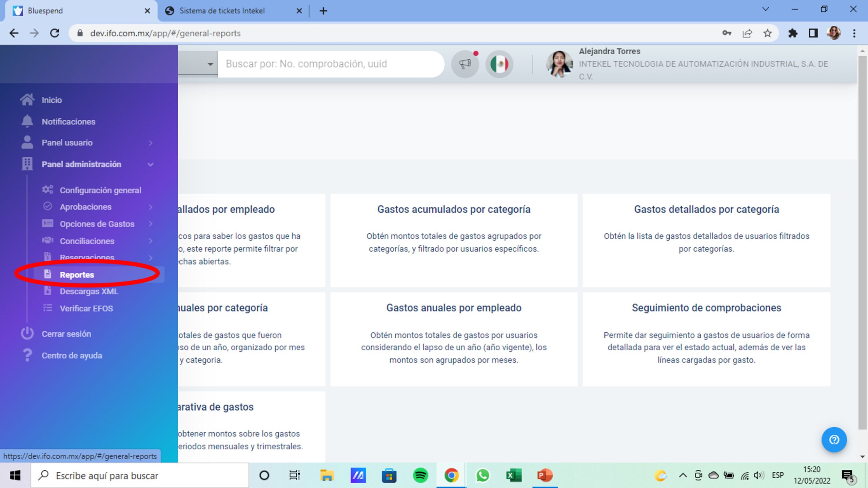This screenshot has width=868, height=488.
Task: Open the Descargas XML menu item
Action: pyautogui.click(x=89, y=291)
